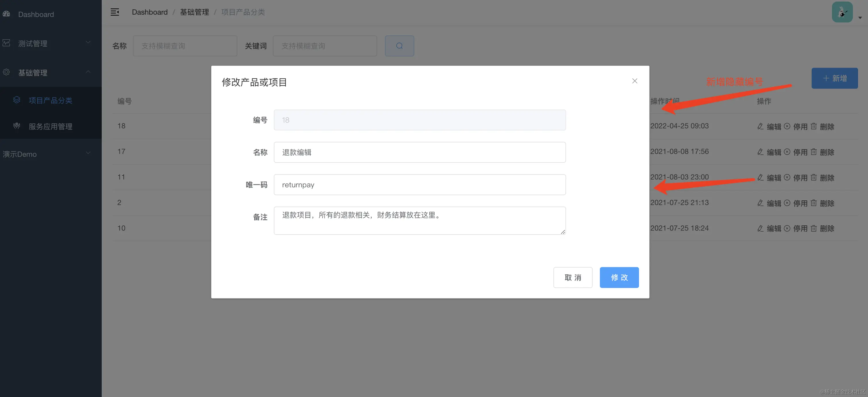Click the stop icon in row 17
The height and width of the screenshot is (397, 868).
pyautogui.click(x=787, y=152)
